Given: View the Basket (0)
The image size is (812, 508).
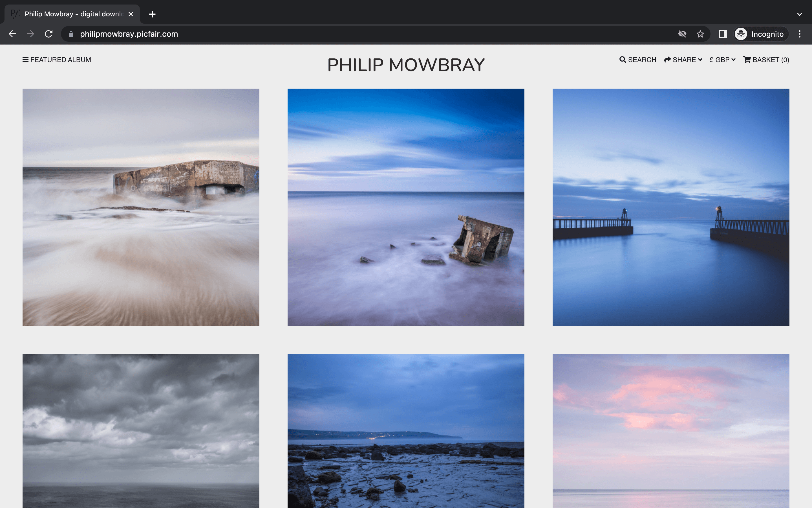Looking at the screenshot, I should tap(766, 60).
